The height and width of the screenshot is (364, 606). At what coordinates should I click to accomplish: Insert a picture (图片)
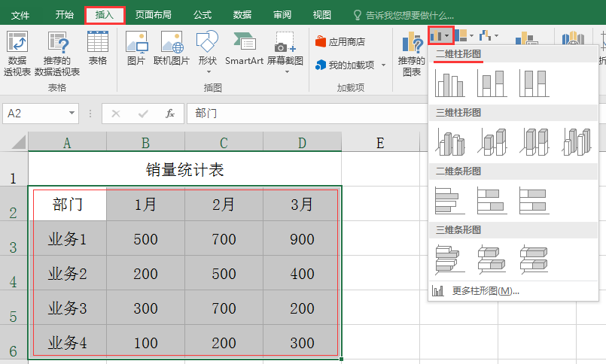136,48
